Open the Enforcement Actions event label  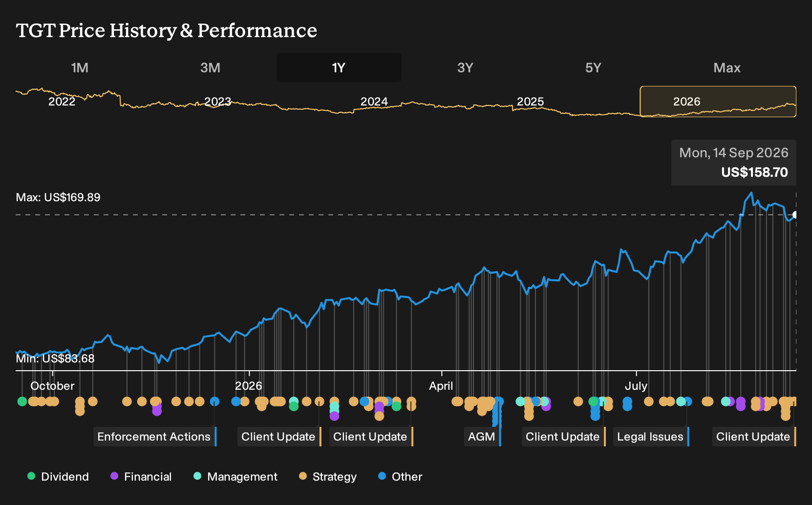click(x=154, y=437)
